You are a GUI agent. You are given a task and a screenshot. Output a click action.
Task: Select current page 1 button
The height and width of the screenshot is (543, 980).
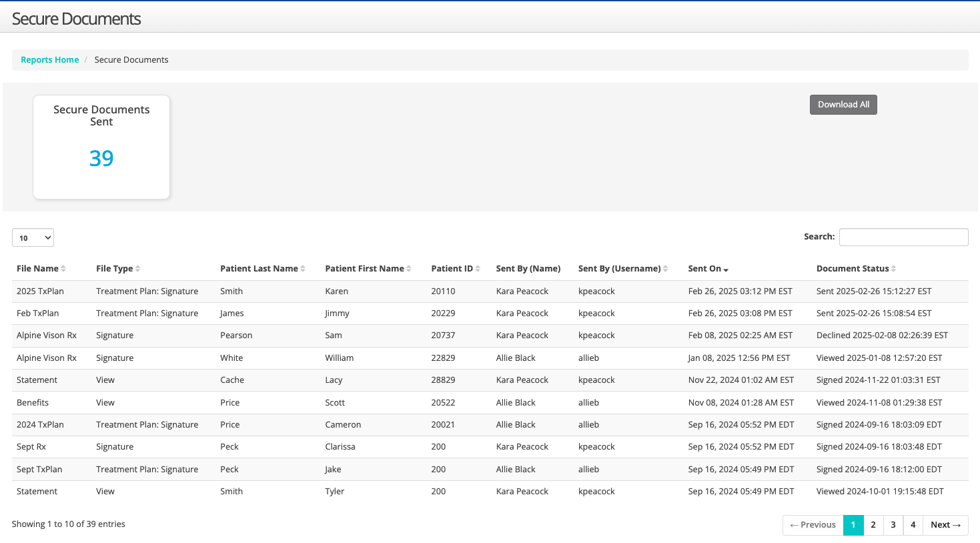853,525
